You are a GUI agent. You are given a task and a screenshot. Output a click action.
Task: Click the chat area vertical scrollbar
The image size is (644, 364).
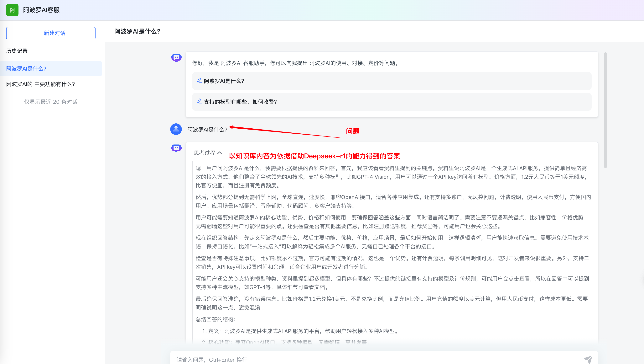[605, 110]
